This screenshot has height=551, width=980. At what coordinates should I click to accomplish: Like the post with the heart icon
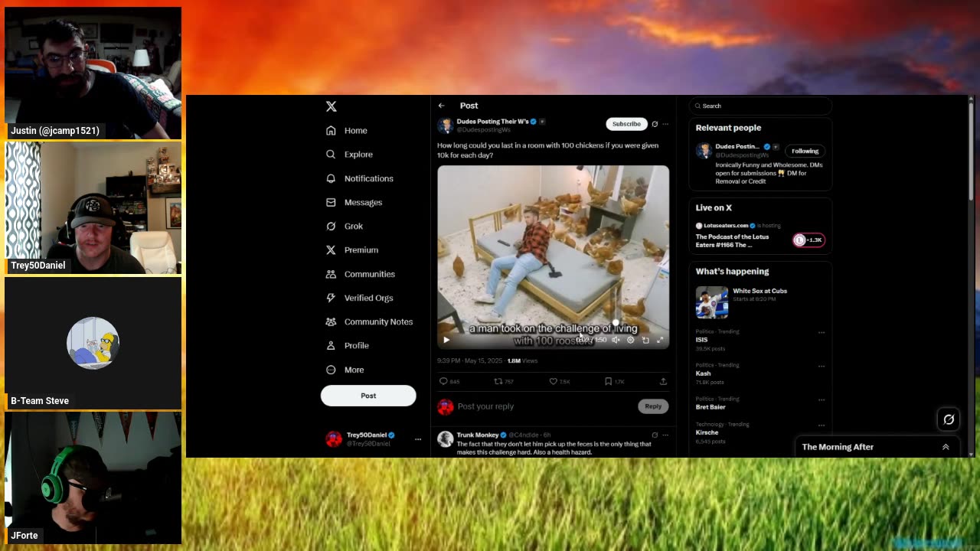coord(553,381)
